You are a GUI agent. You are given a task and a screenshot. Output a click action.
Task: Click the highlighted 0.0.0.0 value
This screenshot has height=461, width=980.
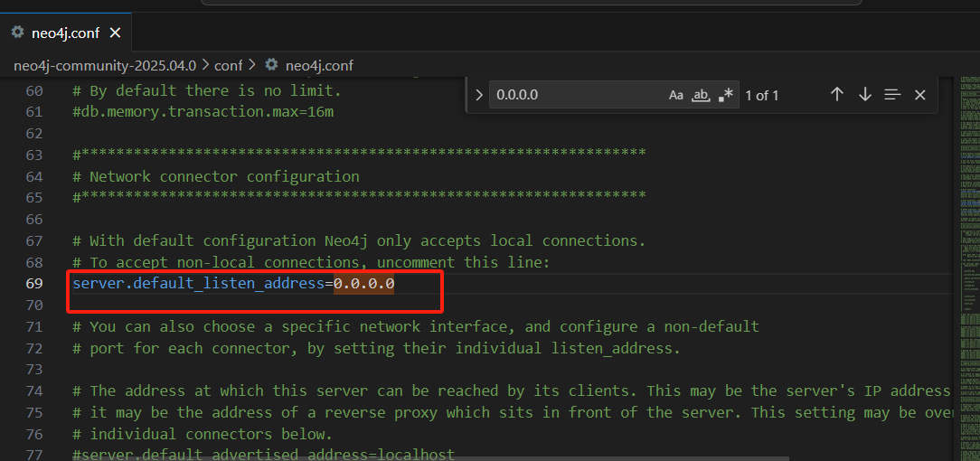coord(363,284)
